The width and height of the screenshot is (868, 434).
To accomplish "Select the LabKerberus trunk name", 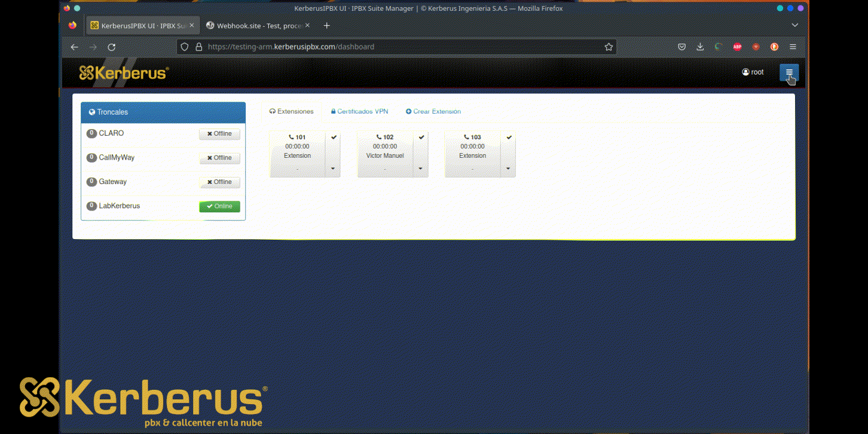I will 120,206.
